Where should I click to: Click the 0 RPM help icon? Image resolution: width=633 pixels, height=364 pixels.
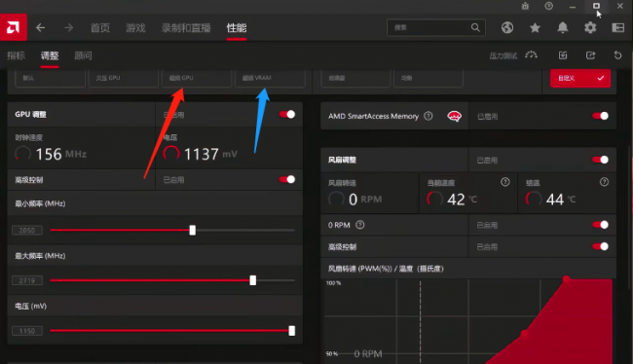[x=359, y=225]
